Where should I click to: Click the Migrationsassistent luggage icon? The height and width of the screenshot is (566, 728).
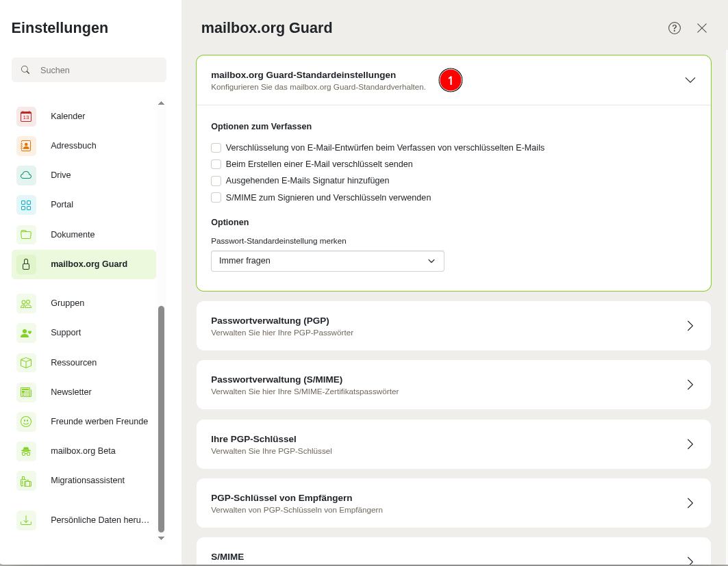point(26,480)
